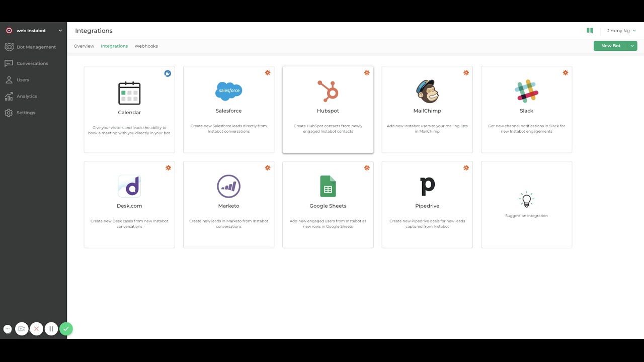Click the recorder more options button
This screenshot has height=362, width=644.
click(8, 329)
